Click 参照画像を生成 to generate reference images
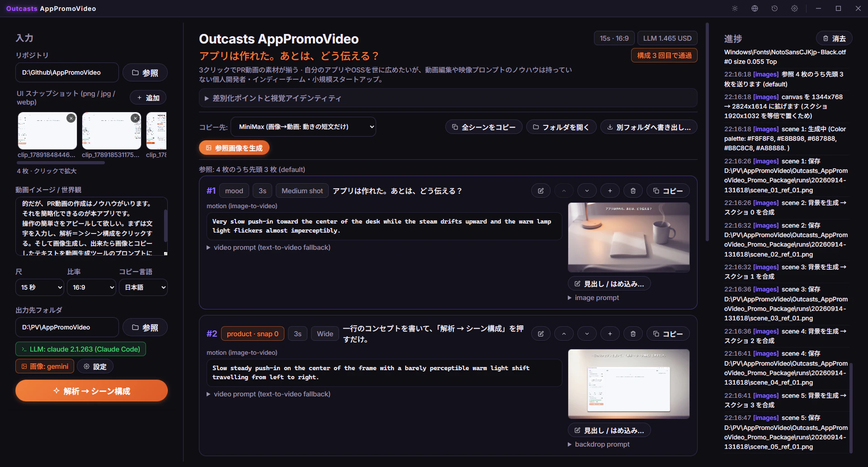The width and height of the screenshot is (868, 467). 234,148
